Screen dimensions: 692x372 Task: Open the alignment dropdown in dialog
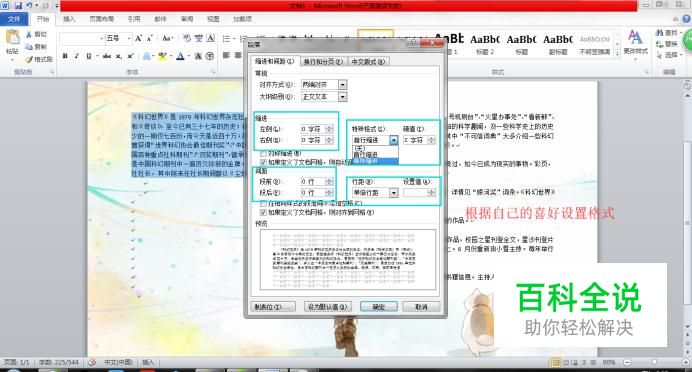tap(342, 84)
